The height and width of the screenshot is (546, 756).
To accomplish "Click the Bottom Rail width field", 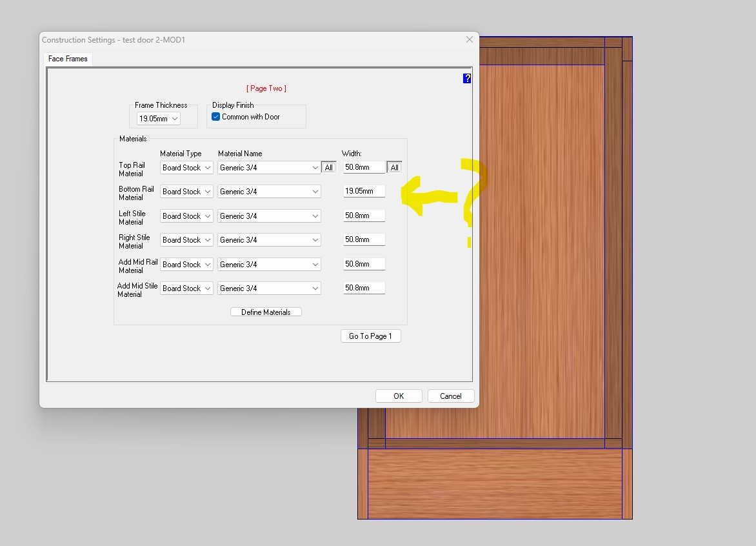I will pyautogui.click(x=364, y=192).
